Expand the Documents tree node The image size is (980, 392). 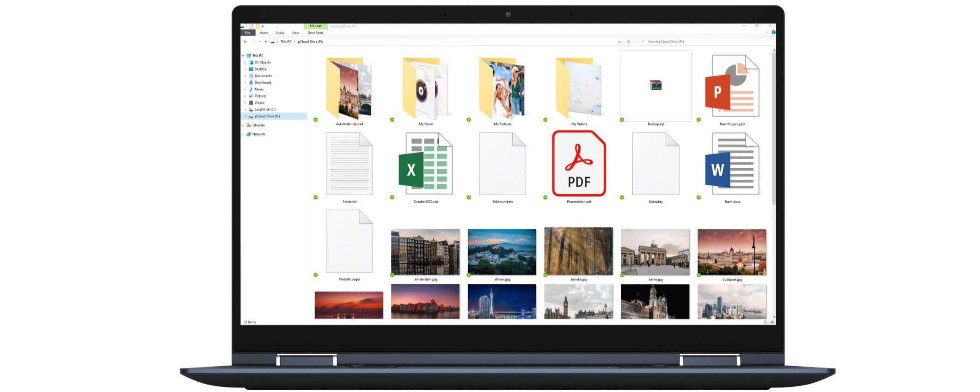(x=245, y=76)
